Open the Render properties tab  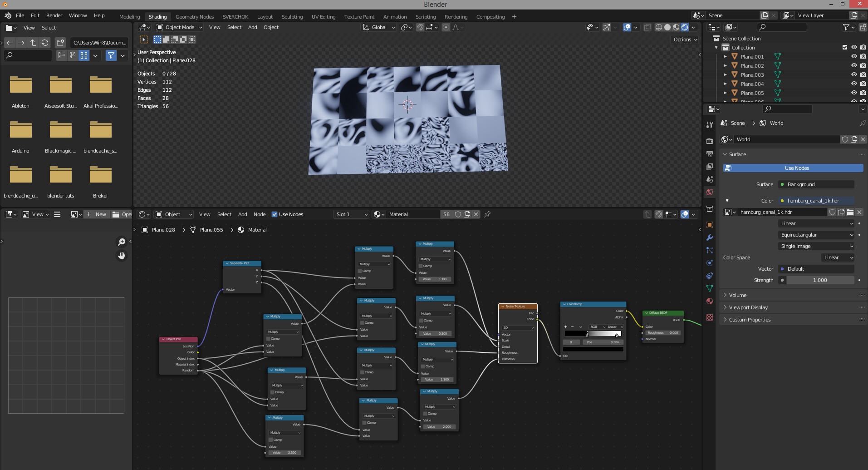(x=710, y=141)
